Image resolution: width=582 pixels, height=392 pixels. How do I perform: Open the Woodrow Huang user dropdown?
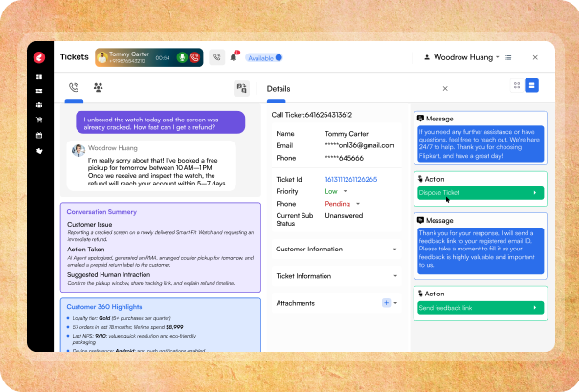[x=463, y=57]
